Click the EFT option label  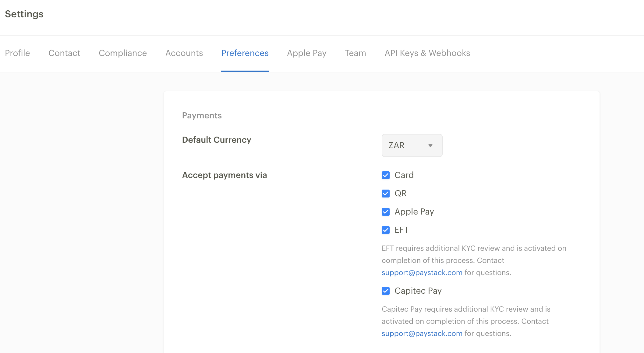(402, 230)
